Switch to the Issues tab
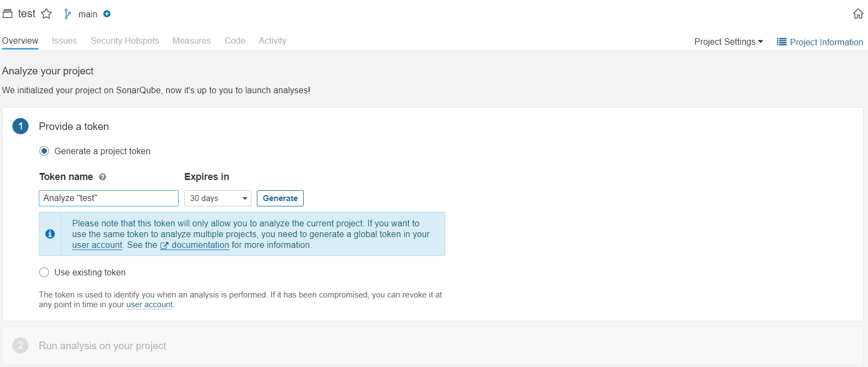The width and height of the screenshot is (868, 367). pyautogui.click(x=64, y=41)
